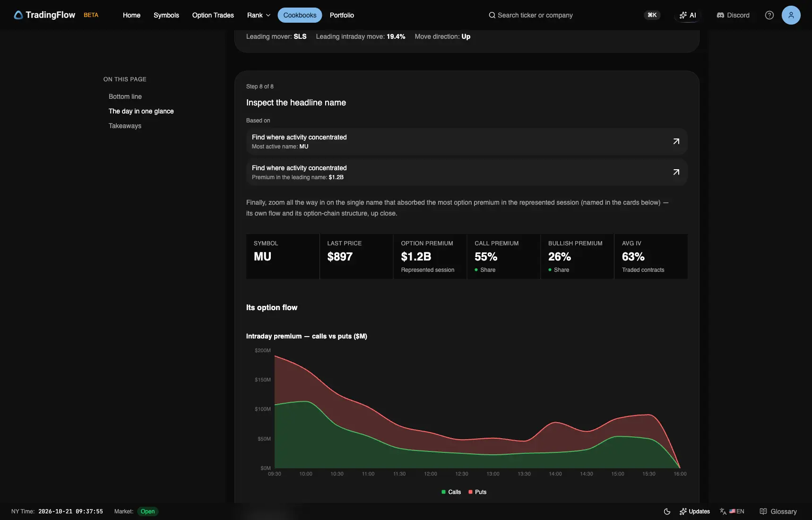Open the Most active name: MU card
812x520 pixels.
466,141
